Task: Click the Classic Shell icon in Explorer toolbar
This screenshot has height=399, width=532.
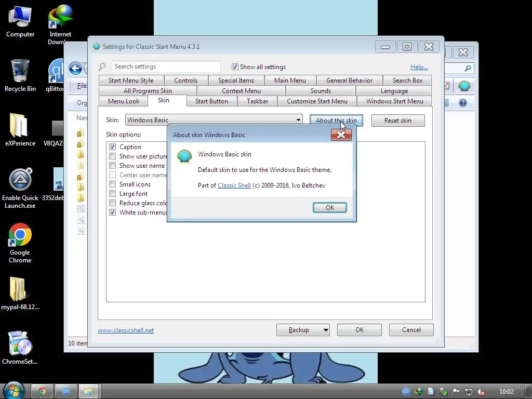Action: pos(464,86)
